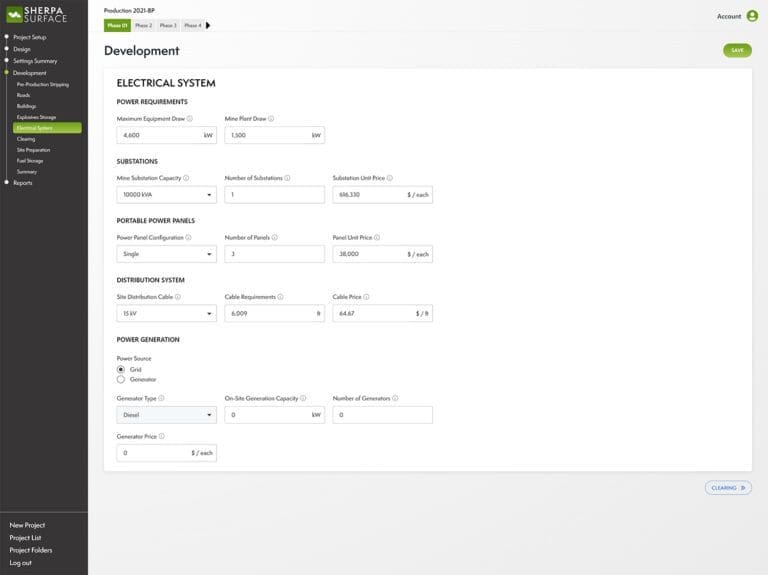Go to the Clearing section button
The height and width of the screenshot is (575, 768).
[727, 488]
